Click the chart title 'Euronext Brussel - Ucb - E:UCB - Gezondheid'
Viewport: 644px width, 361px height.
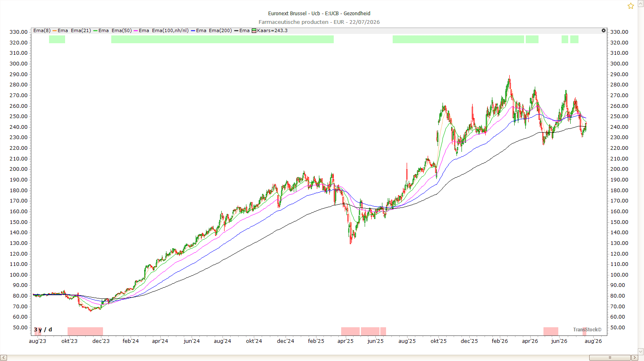point(319,14)
